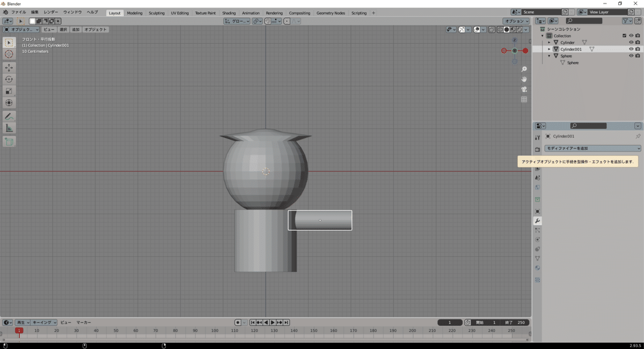Select the Measure tool

click(x=9, y=128)
